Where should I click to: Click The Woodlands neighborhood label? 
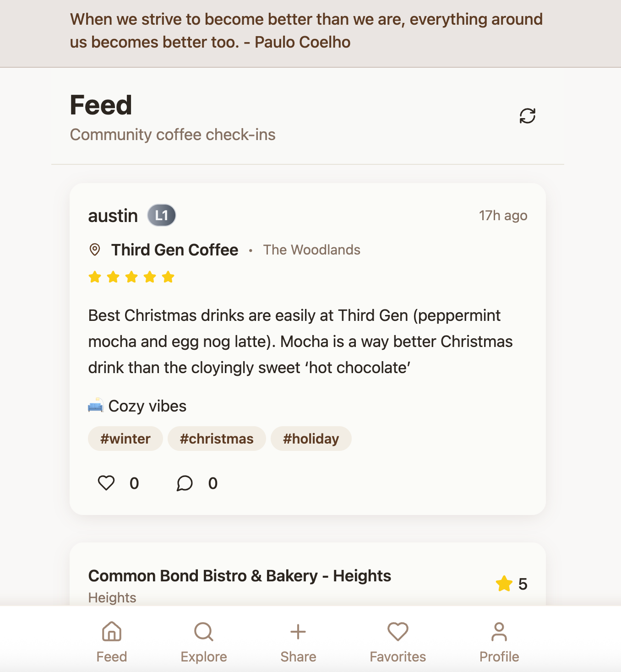311,250
